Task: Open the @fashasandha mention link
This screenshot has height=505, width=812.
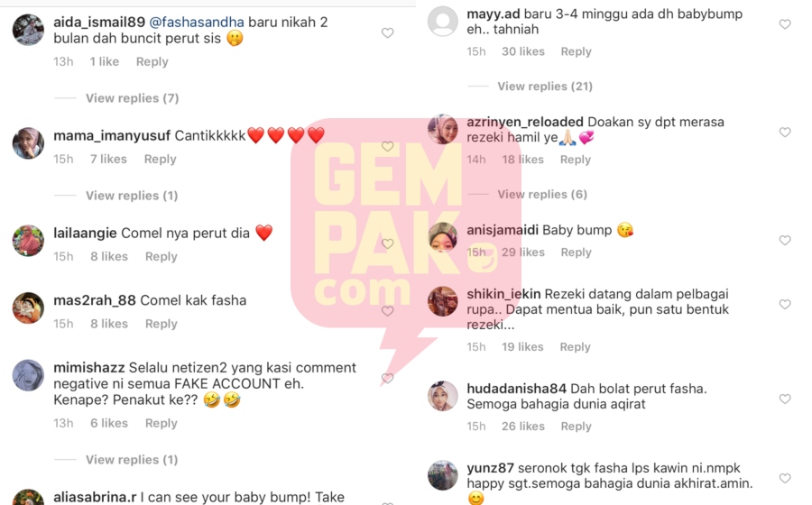Action: tap(197, 23)
